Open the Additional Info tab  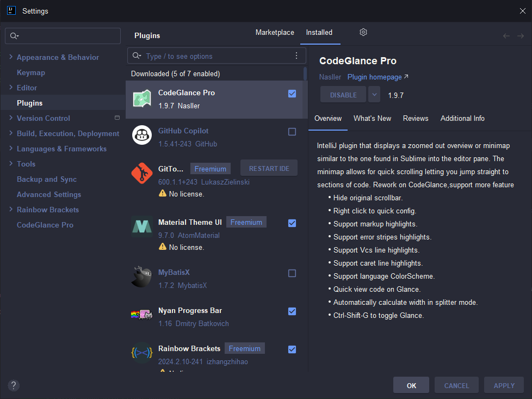(x=462, y=118)
